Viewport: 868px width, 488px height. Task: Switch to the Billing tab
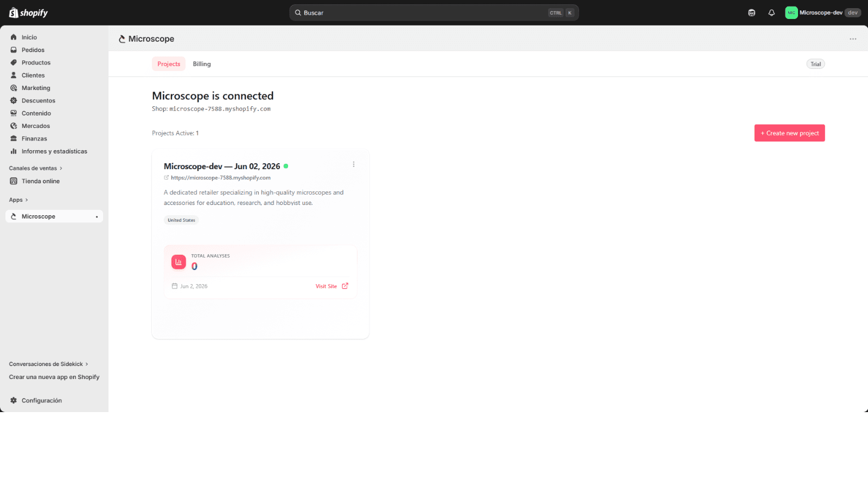click(202, 64)
